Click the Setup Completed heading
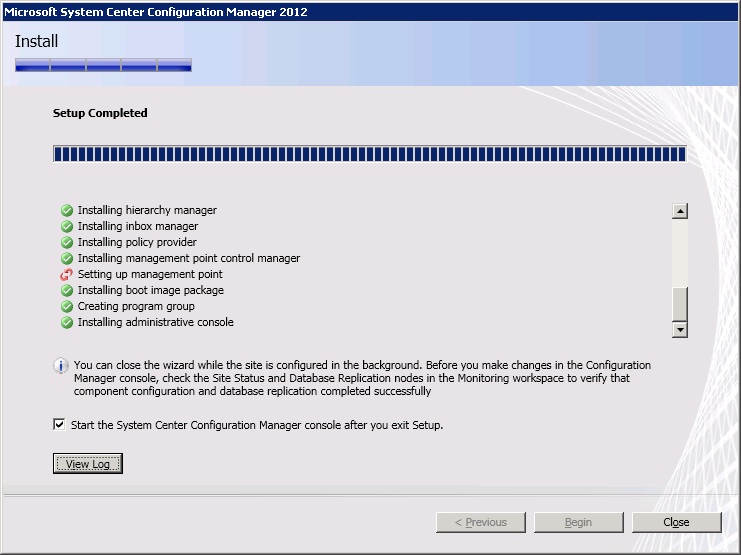This screenshot has width=741, height=555. point(100,113)
